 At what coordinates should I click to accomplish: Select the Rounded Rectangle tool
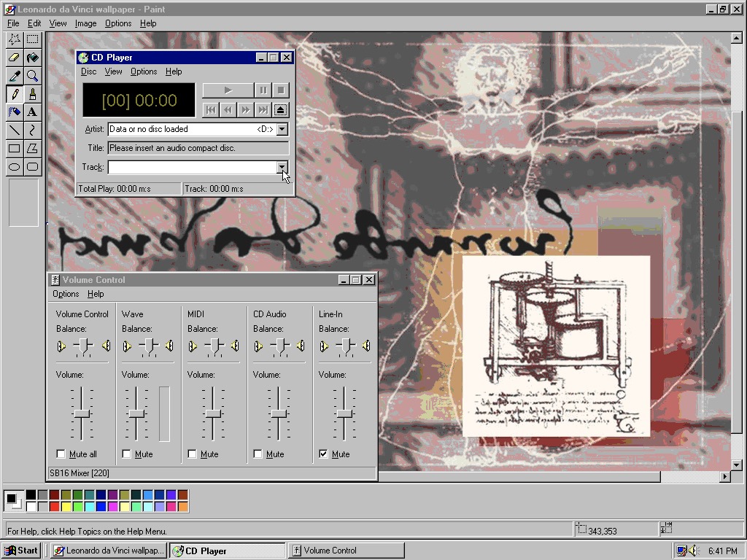click(x=32, y=167)
